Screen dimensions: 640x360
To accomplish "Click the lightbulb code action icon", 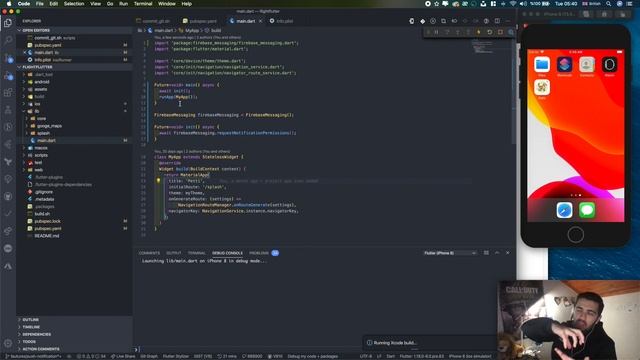I will click(x=158, y=180).
